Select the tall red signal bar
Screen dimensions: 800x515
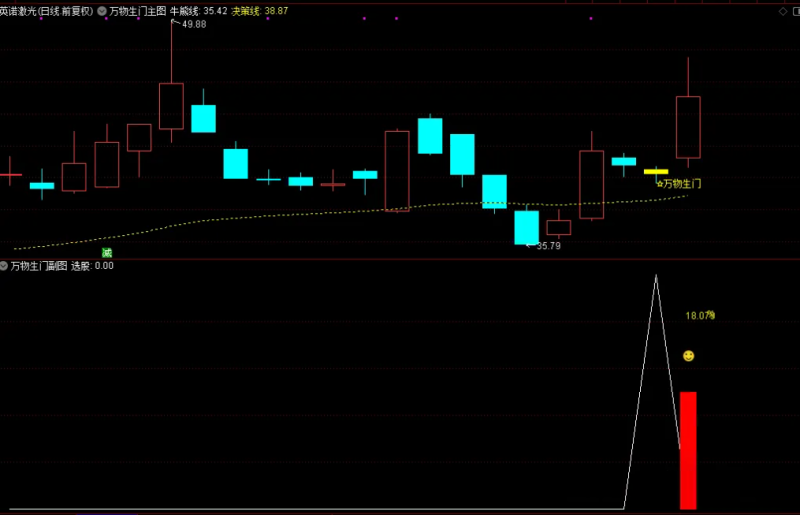point(688,450)
